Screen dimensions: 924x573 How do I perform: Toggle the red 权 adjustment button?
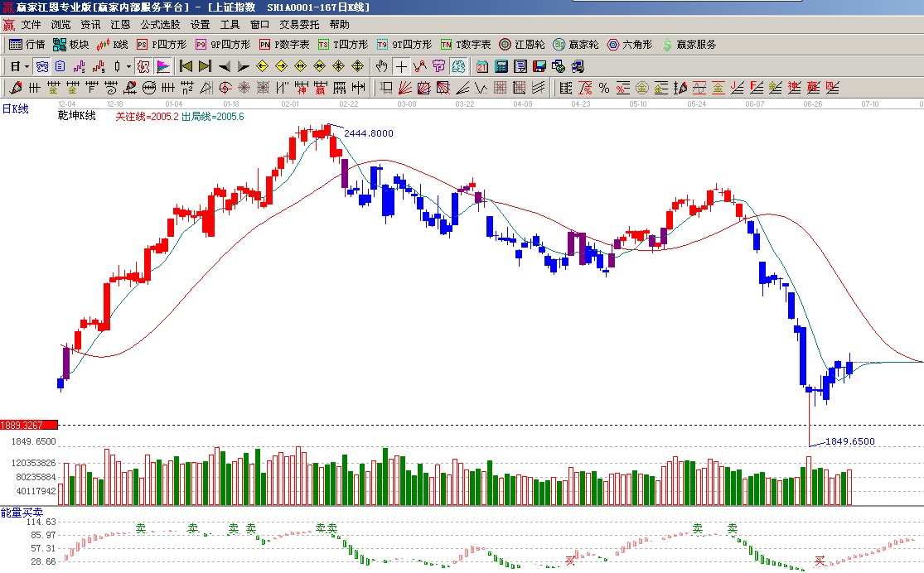pos(143,66)
